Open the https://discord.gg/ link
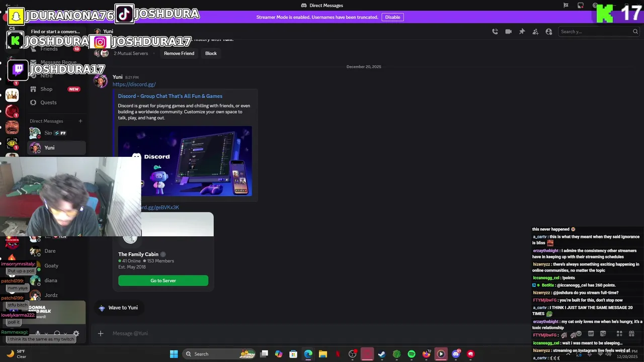644x362 pixels. [x=134, y=84]
